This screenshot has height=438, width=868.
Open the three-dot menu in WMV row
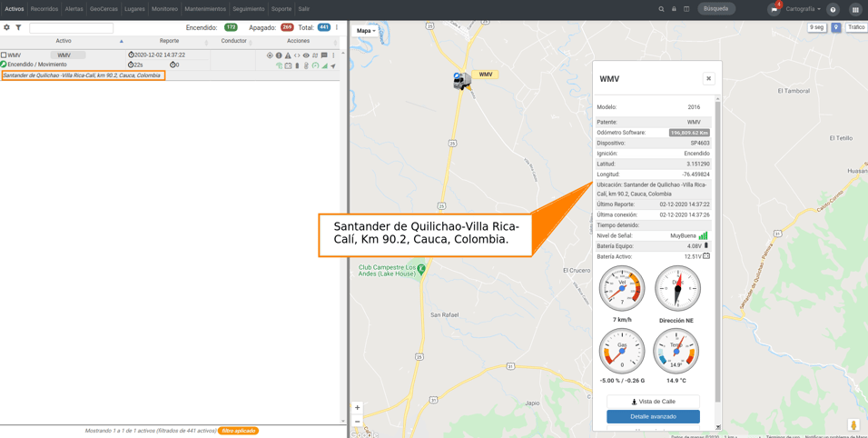click(333, 55)
